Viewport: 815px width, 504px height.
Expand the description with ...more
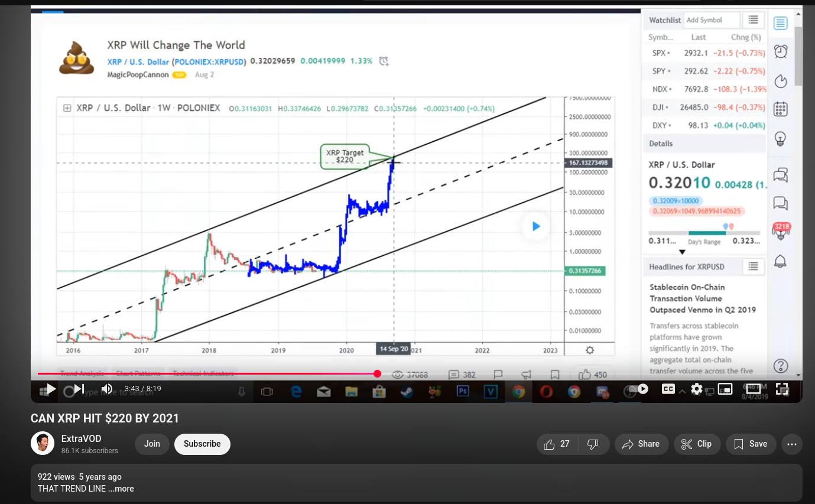click(x=121, y=489)
